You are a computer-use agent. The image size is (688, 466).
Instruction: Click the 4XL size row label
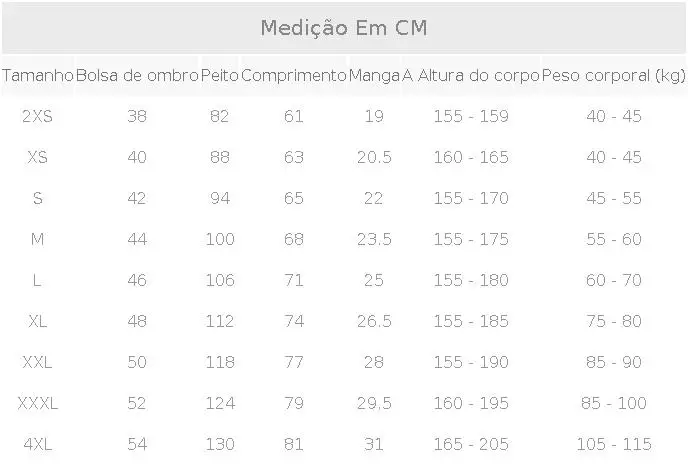coord(37,444)
